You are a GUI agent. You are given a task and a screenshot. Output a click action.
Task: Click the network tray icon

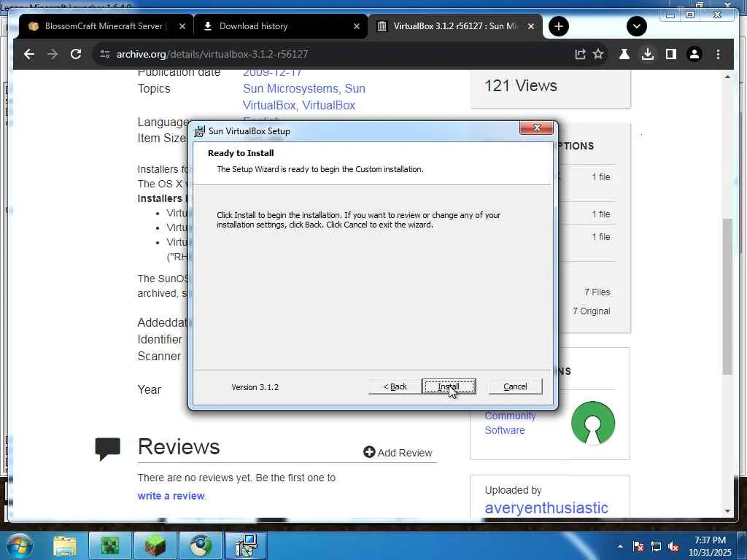click(656, 546)
